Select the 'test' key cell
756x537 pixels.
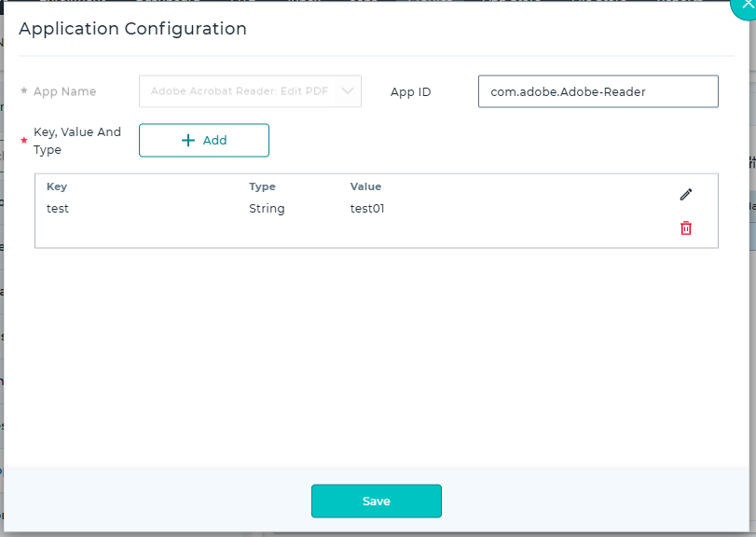(58, 208)
